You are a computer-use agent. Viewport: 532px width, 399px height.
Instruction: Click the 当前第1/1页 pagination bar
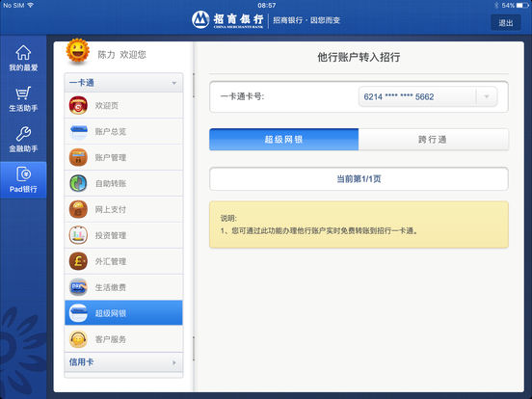(359, 179)
